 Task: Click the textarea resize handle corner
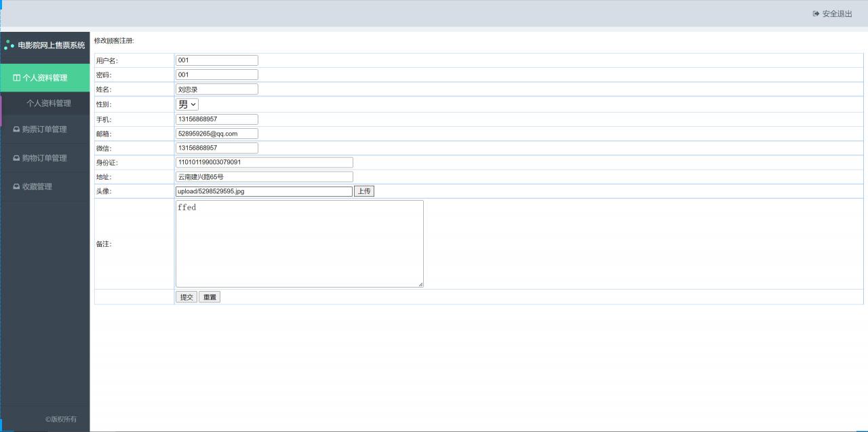tap(420, 284)
